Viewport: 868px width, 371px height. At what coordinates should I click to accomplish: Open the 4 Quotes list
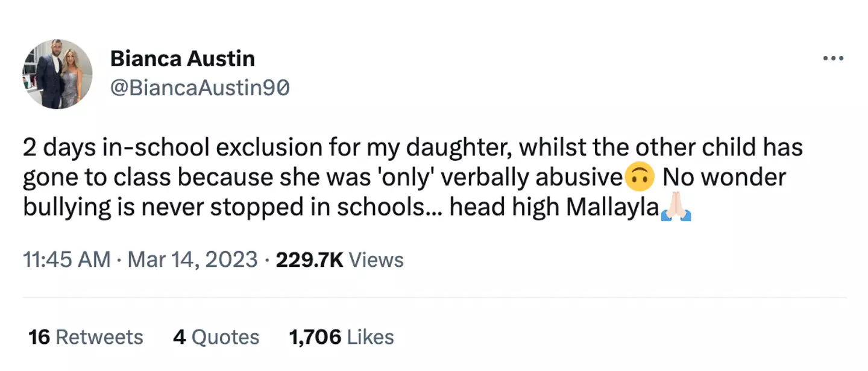pos(216,337)
